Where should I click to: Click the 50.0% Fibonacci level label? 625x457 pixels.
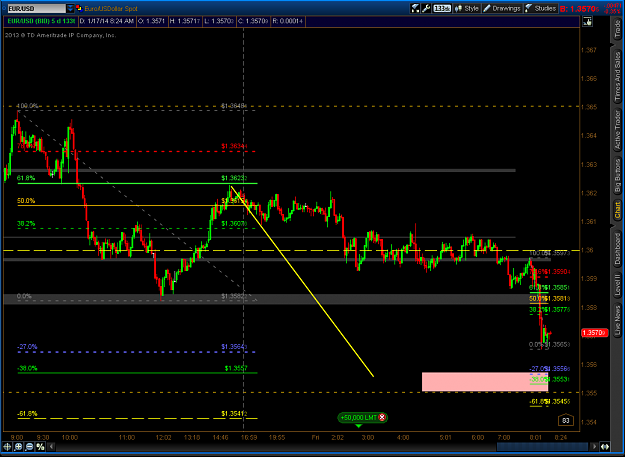[x=26, y=201]
